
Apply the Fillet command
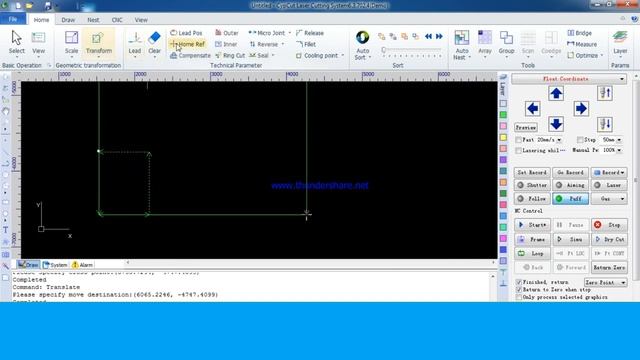click(306, 44)
